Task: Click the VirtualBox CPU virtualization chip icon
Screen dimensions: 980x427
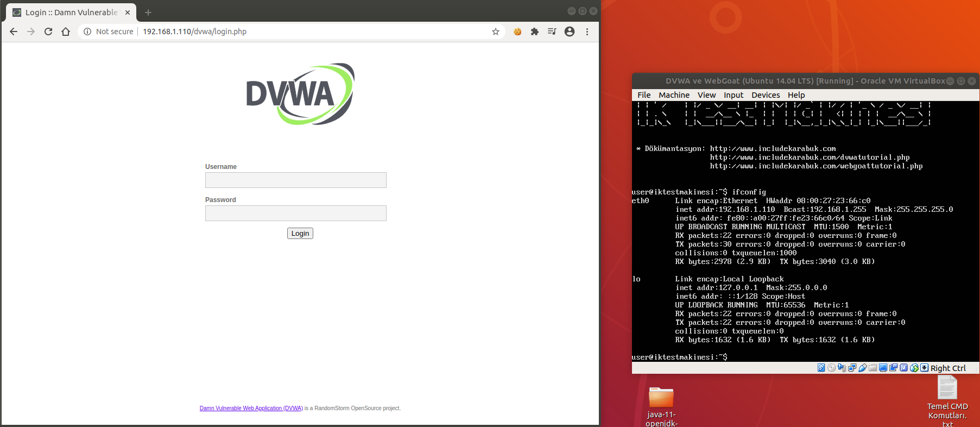Action: pyautogui.click(x=903, y=368)
